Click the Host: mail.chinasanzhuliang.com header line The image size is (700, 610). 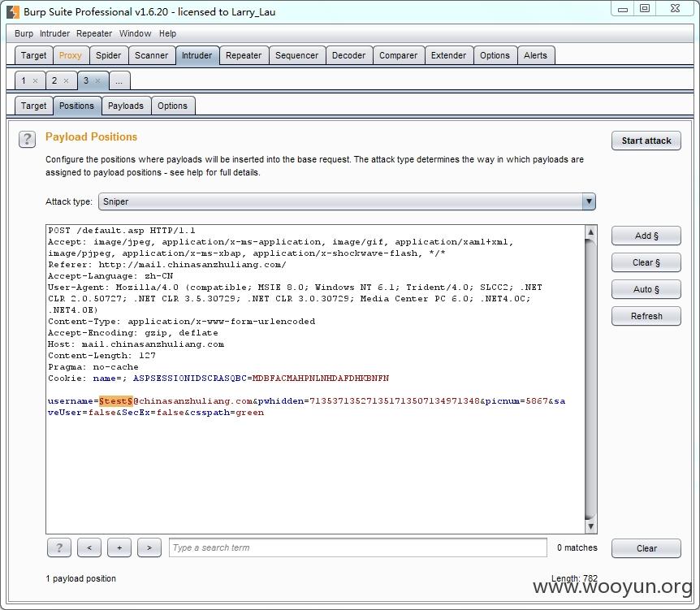pyautogui.click(x=136, y=344)
